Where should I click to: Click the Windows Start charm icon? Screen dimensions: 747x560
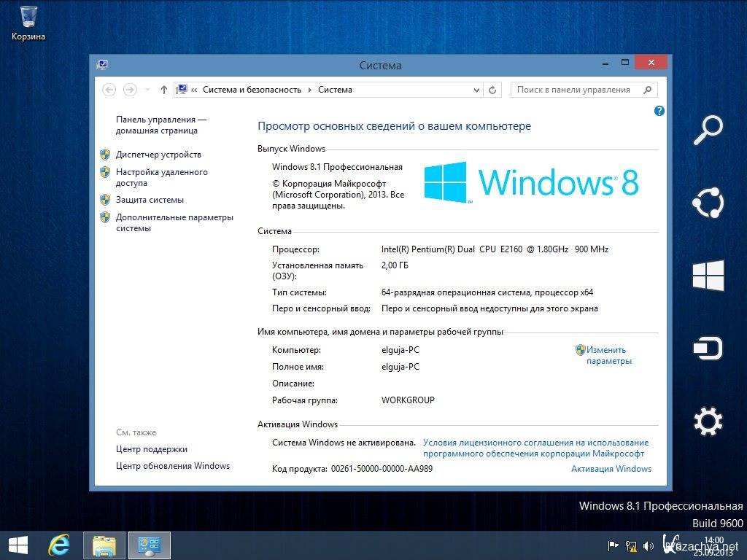pyautogui.click(x=707, y=276)
